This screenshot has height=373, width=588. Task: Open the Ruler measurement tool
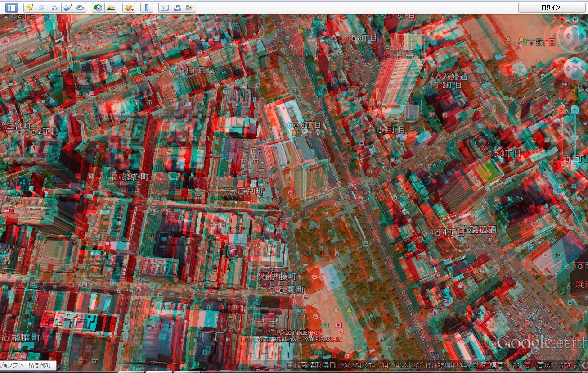pyautogui.click(x=147, y=7)
